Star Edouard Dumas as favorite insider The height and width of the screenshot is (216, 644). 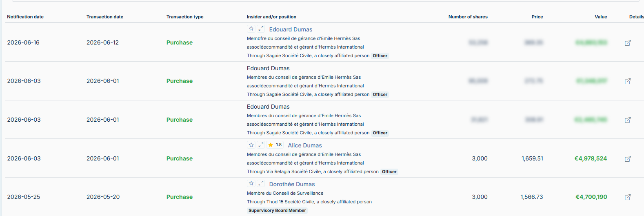point(251,29)
